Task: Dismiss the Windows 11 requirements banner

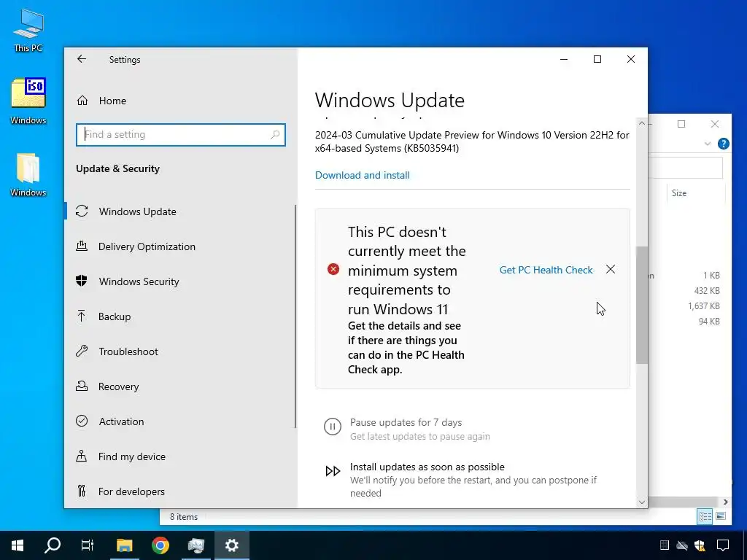Action: [611, 270]
